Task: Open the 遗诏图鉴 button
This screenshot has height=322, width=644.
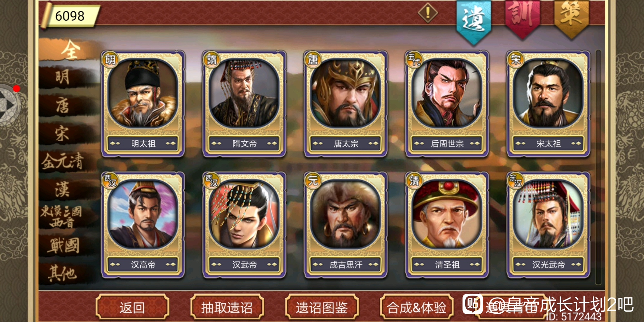Action: pos(322,307)
